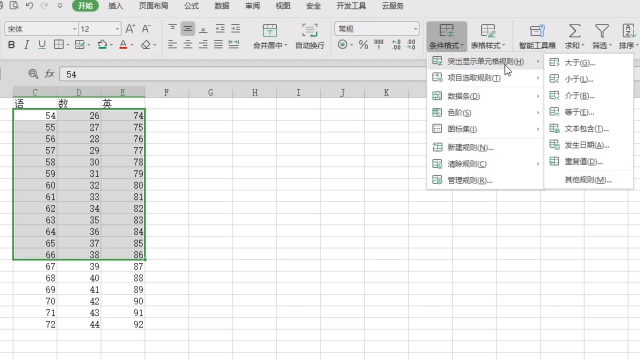Image resolution: width=640 pixels, height=360 pixels.
Task: Toggle underline formatting
Action: pos(42,45)
